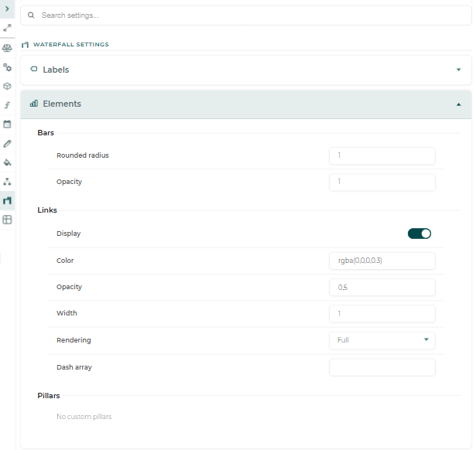Click the Links Color rgba field
This screenshot has width=476, height=450.
[x=382, y=261]
